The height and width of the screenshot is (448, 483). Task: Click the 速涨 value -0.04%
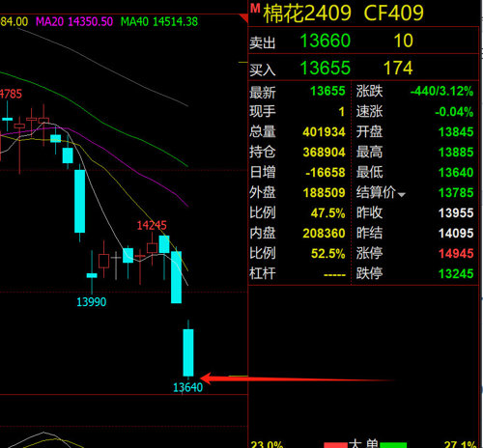click(454, 112)
